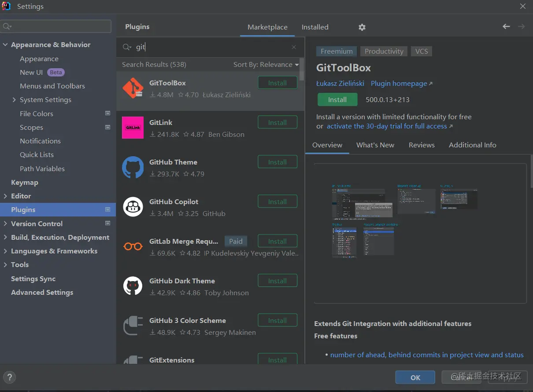Image resolution: width=533 pixels, height=392 pixels.
Task: Install the GitHub Copilot plugin
Action: tap(278, 201)
